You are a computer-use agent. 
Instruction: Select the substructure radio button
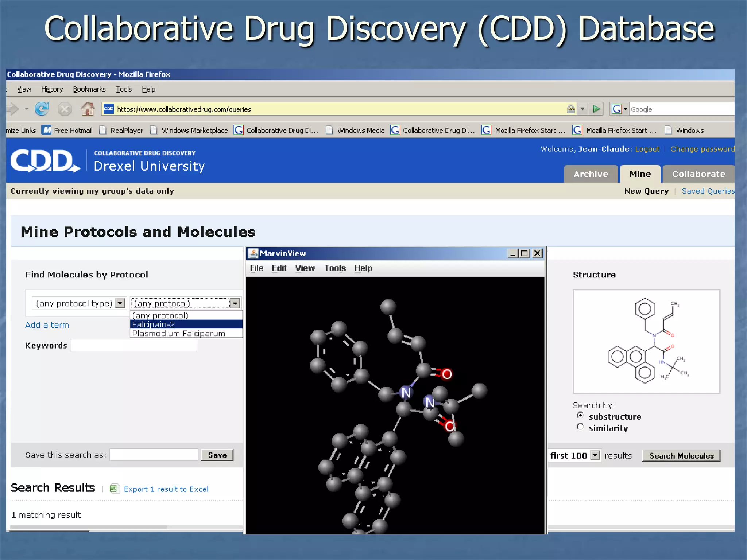pos(580,415)
